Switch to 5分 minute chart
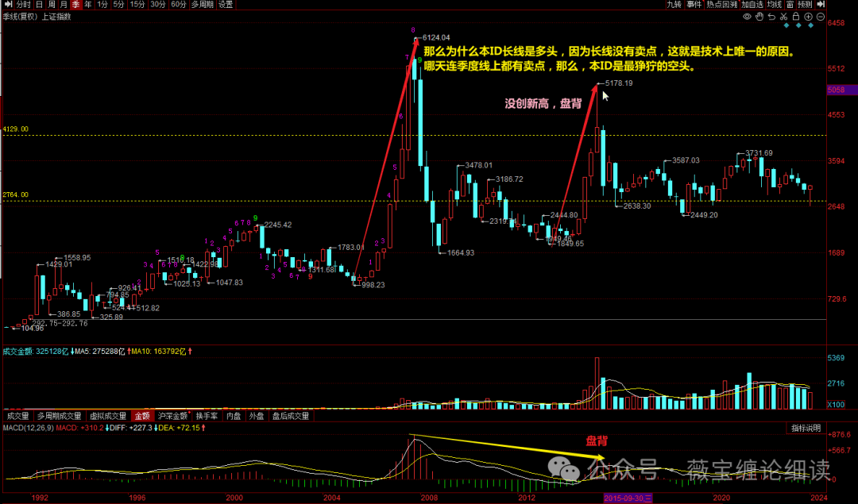The width and height of the screenshot is (858, 504). coord(118,5)
